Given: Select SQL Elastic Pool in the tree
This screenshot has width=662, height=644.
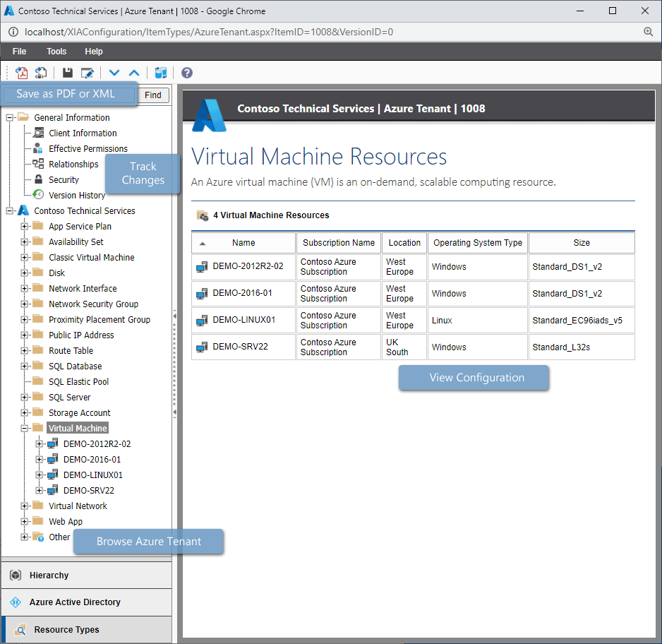Looking at the screenshot, I should 78,382.
